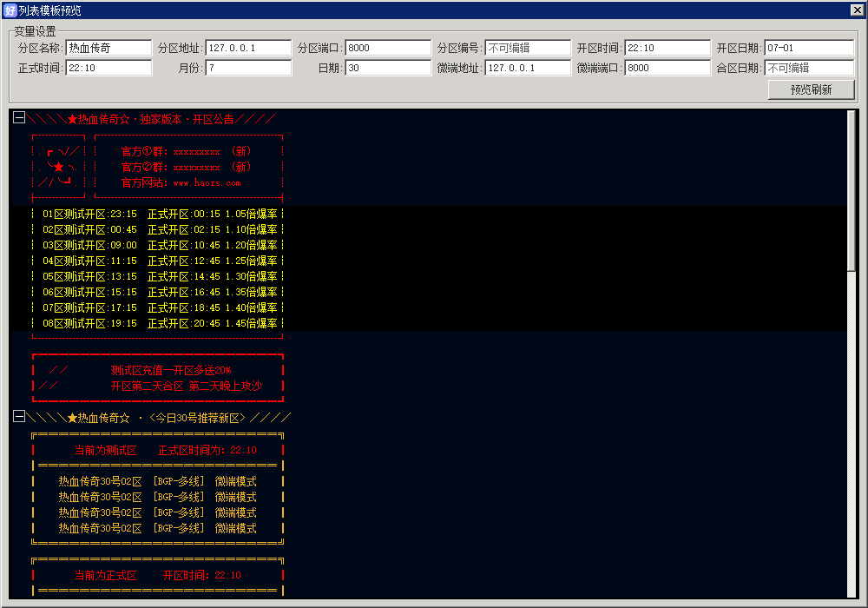Click the 当前为正式区 header row
The height and width of the screenshot is (608, 868).
(158, 575)
